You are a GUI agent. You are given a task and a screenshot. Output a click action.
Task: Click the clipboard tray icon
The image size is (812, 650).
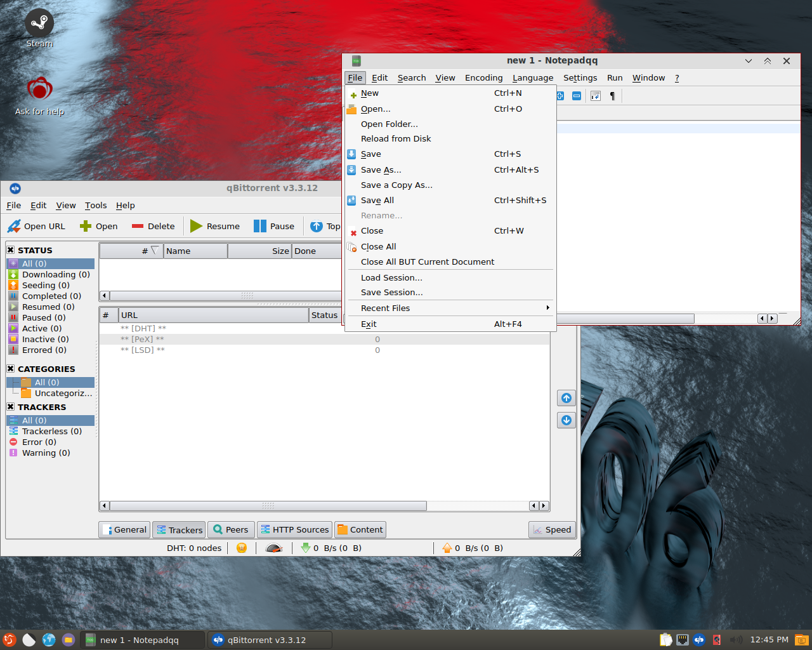(x=665, y=640)
